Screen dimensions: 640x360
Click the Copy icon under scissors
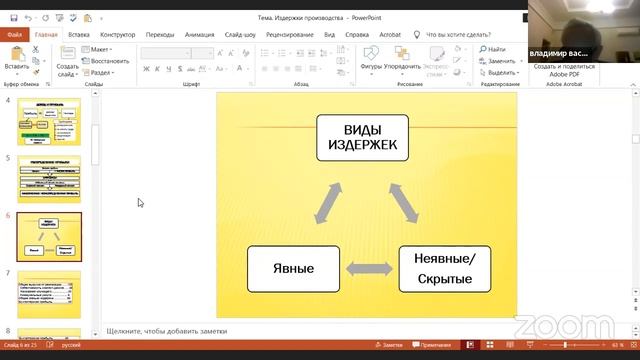[x=36, y=61]
